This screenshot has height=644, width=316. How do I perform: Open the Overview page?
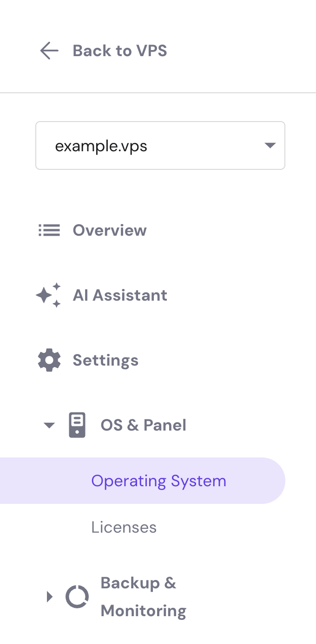click(110, 230)
